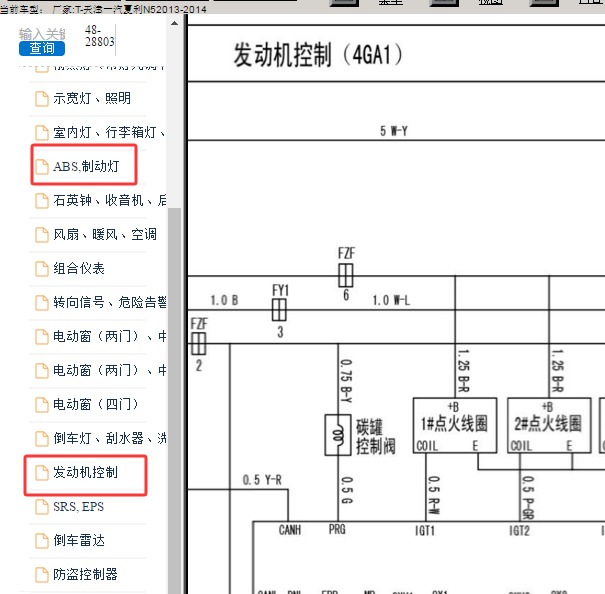Viewport: 605px width, 594px height.
Task: Click the 0.5 Y-R wire label
Action: [262, 480]
